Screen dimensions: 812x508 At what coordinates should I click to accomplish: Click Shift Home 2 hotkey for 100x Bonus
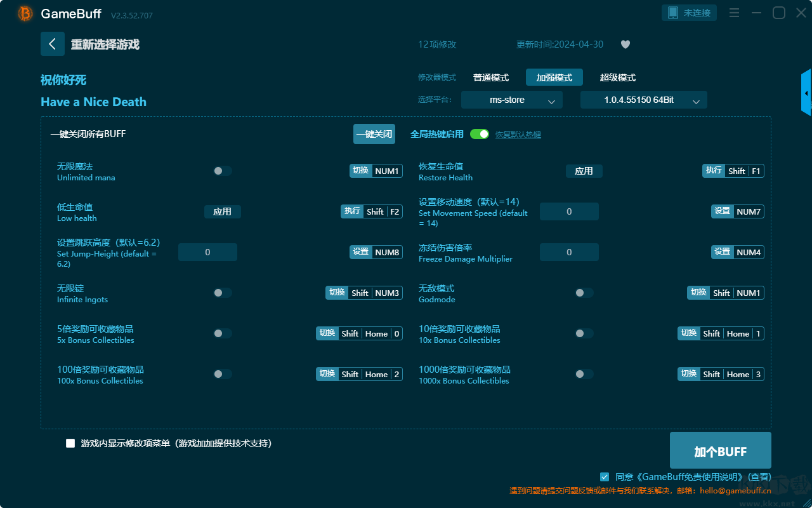(x=360, y=374)
